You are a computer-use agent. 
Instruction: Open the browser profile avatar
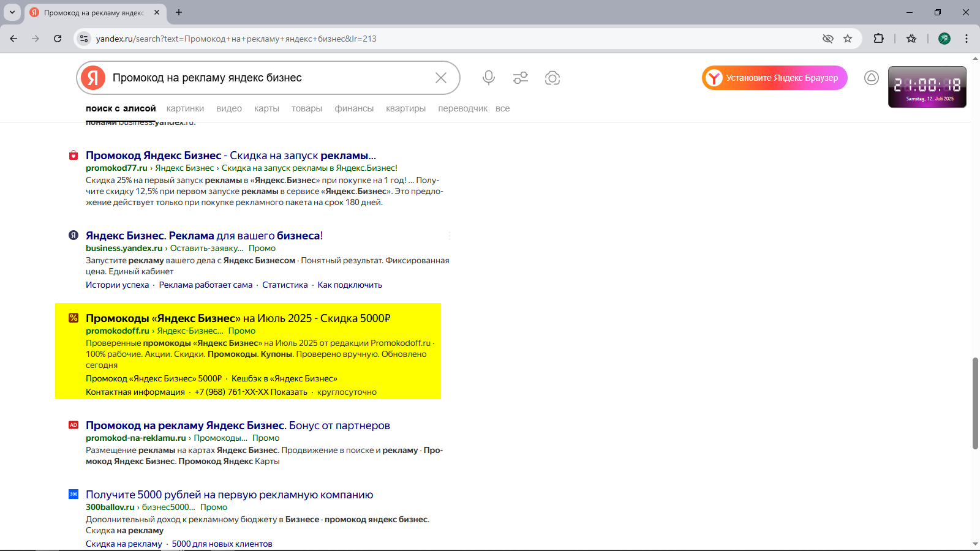click(x=944, y=39)
